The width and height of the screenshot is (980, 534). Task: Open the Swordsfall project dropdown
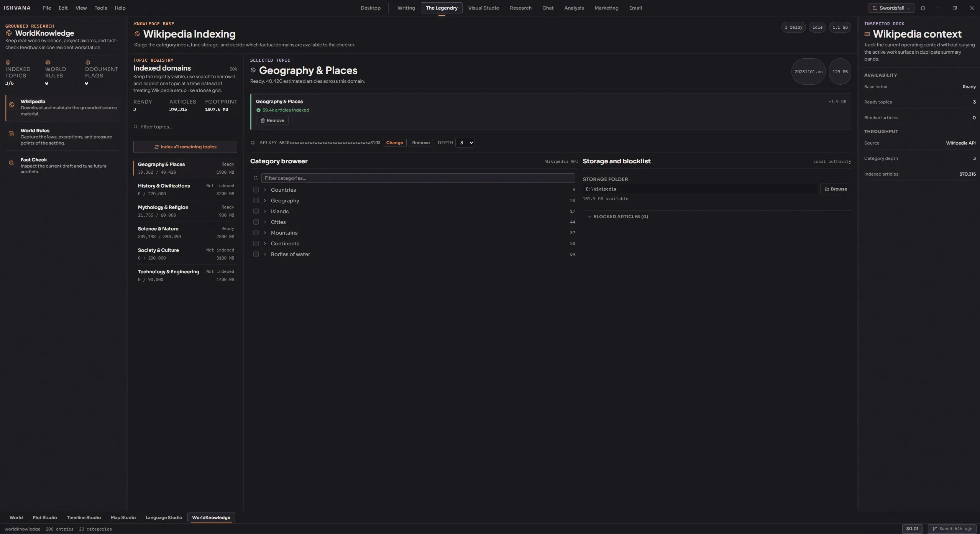(x=891, y=8)
